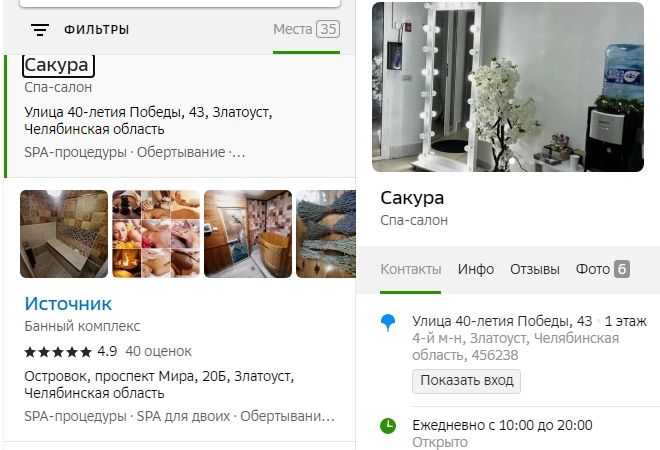Open the Источник place link

point(68,304)
